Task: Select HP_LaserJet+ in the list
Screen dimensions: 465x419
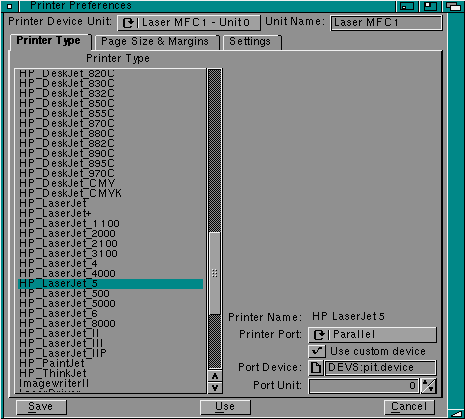Action: (110, 213)
